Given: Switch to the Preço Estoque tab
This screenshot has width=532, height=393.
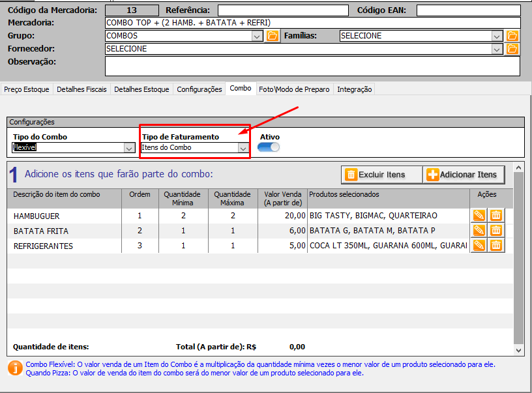Looking at the screenshot, I should [x=27, y=89].
